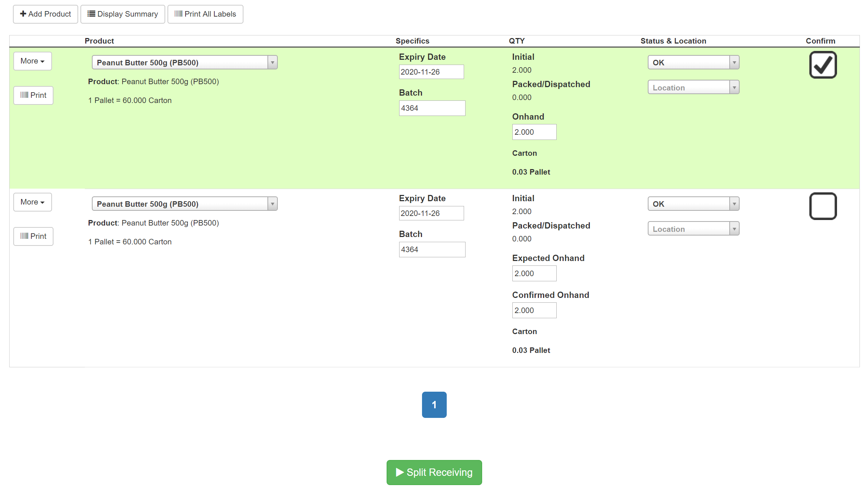This screenshot has height=498, width=868.
Task: Open the OK status dropdown on second row
Action: (x=693, y=203)
